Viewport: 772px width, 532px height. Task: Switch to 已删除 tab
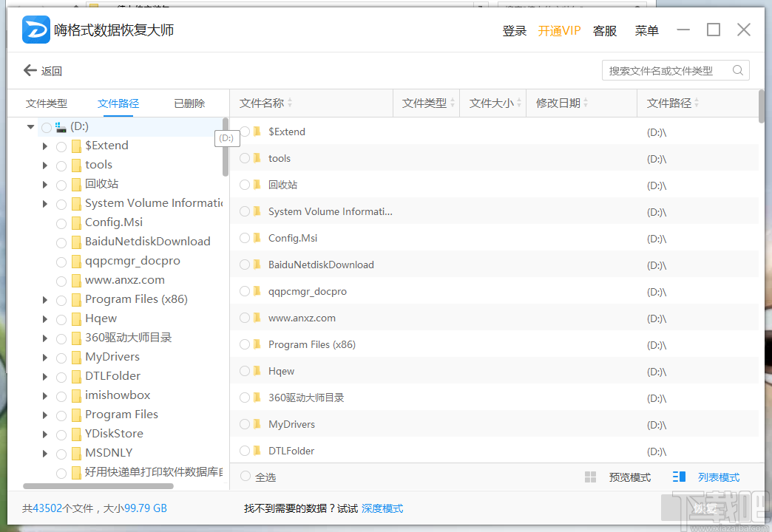point(189,103)
